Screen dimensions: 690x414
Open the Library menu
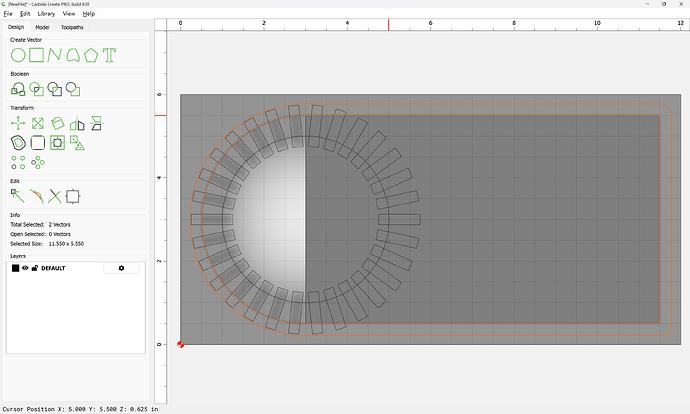tap(46, 14)
